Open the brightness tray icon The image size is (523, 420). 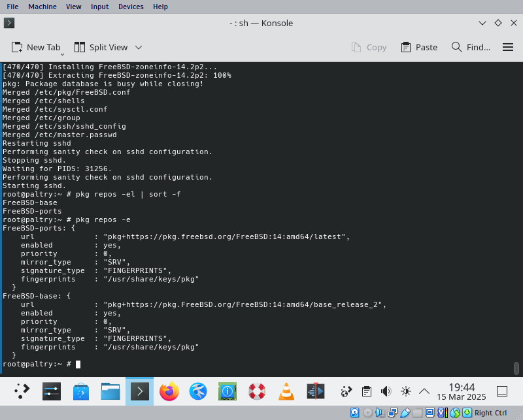coord(405,391)
